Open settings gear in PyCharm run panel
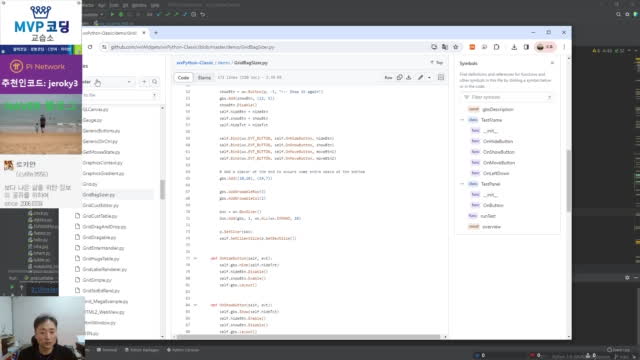This screenshot has width=640, height=360. coord(627,278)
